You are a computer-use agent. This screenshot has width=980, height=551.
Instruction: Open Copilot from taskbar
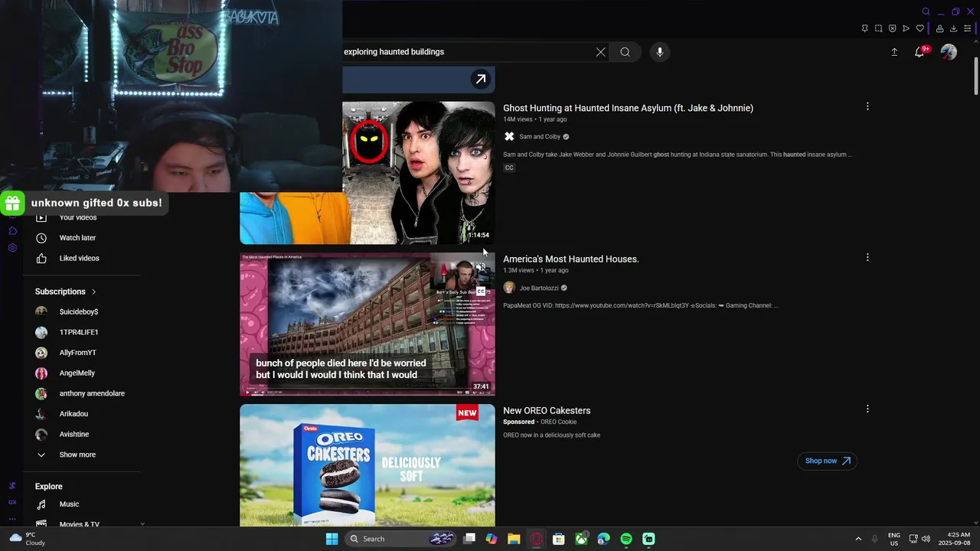click(492, 539)
